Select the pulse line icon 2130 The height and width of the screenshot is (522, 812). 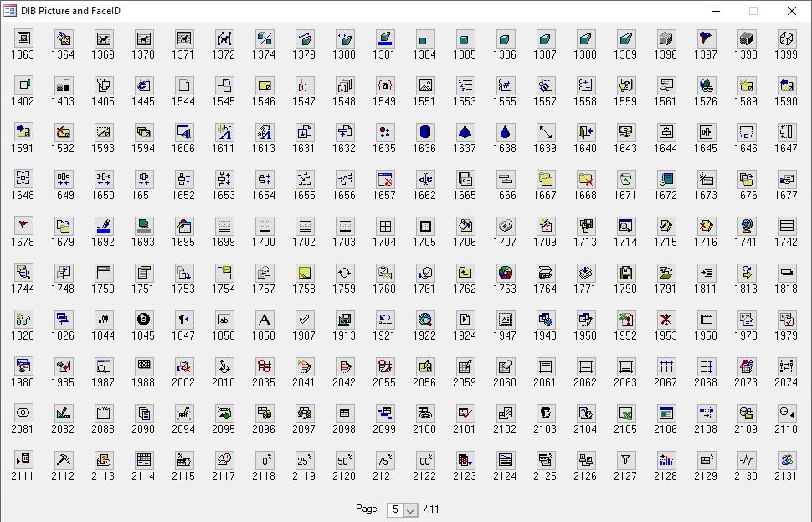coord(746,460)
